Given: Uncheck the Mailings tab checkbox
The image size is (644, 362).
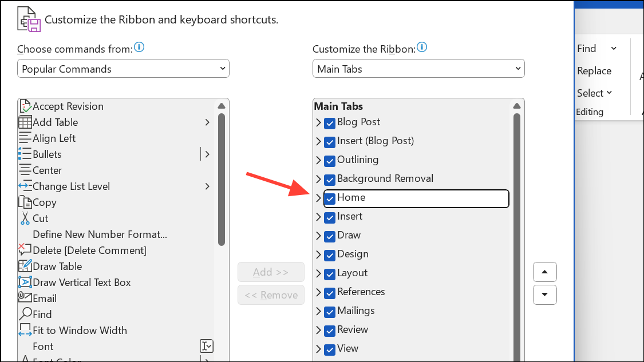Looking at the screenshot, I should click(x=330, y=312).
